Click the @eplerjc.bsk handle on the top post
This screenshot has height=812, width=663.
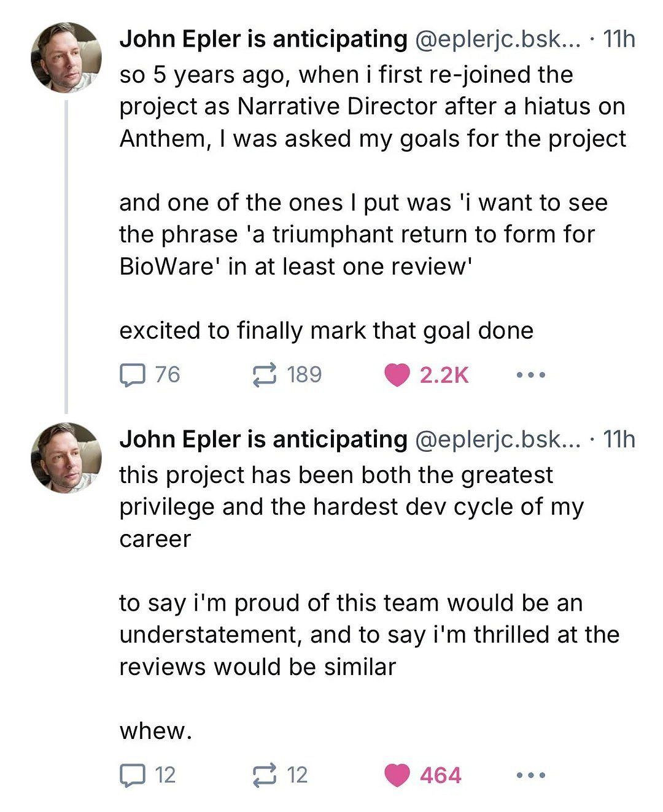497,39
